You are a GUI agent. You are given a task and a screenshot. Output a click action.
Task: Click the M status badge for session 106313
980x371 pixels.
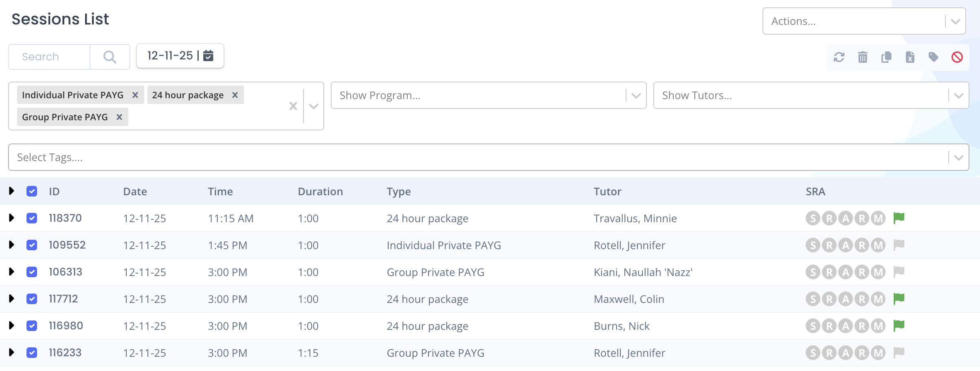tap(878, 272)
